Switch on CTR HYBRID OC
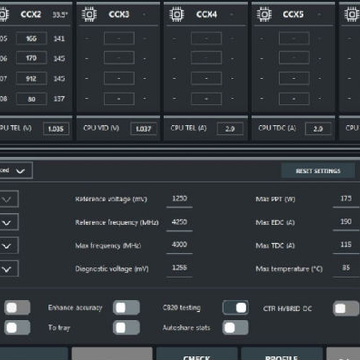The width and height of the screenshot is (360, 360). (x=346, y=309)
